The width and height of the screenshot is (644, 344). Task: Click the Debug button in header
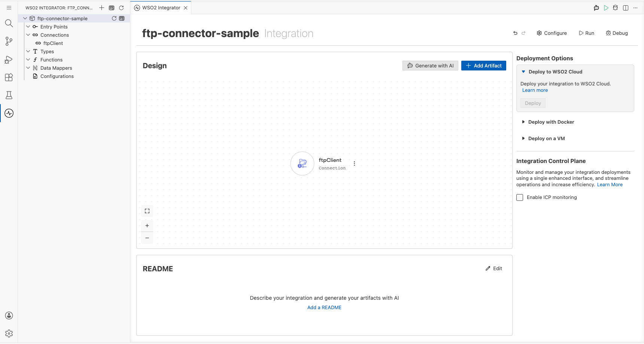[617, 33]
